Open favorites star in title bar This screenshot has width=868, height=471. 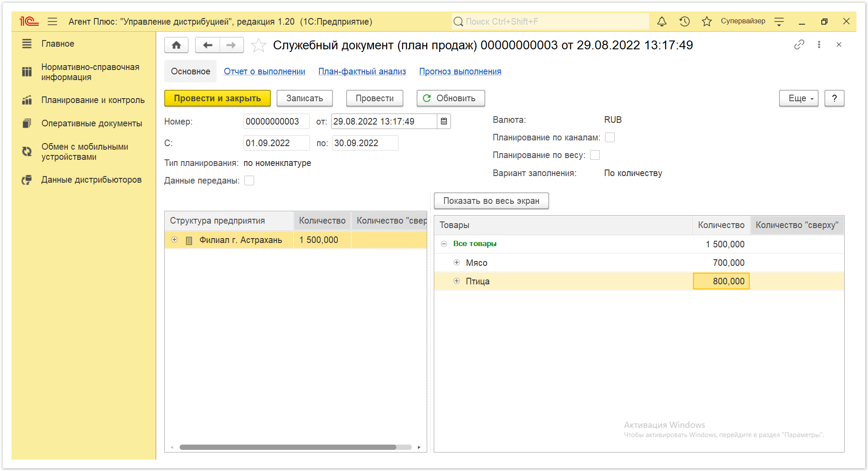coord(706,21)
